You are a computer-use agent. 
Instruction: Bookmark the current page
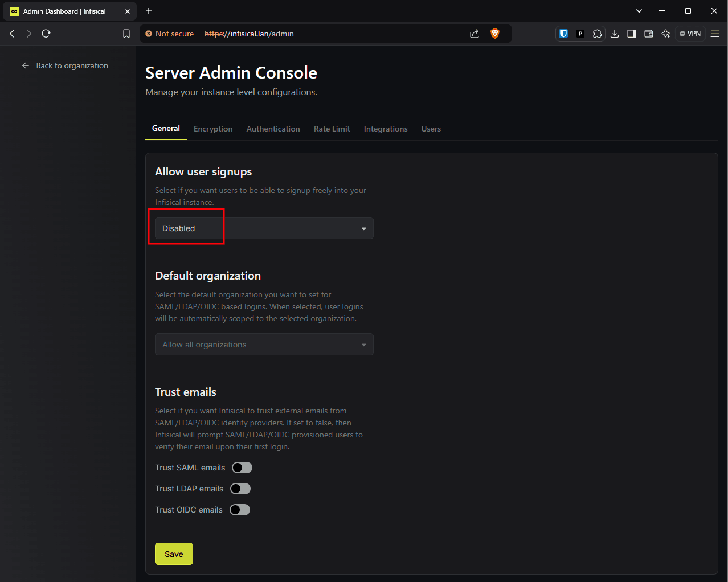(126, 34)
